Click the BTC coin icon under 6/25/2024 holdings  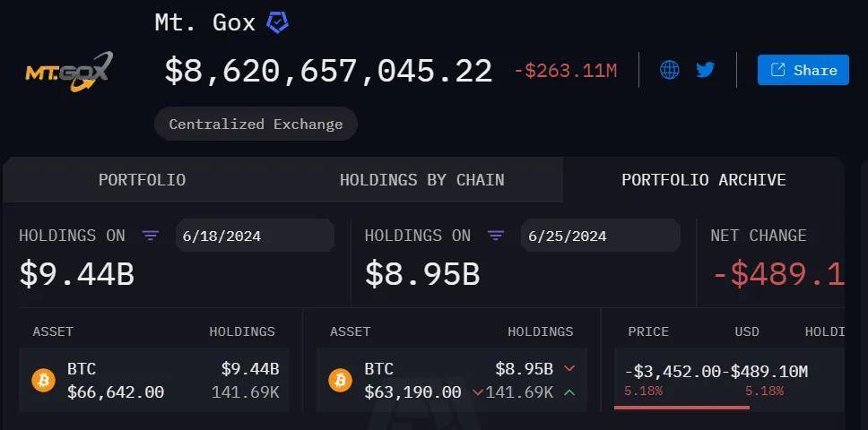coord(341,381)
